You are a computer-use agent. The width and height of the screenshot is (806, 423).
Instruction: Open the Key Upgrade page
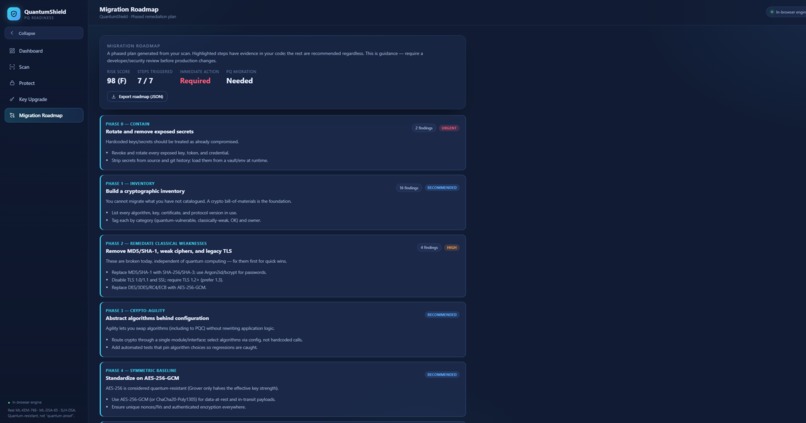[x=44, y=99]
